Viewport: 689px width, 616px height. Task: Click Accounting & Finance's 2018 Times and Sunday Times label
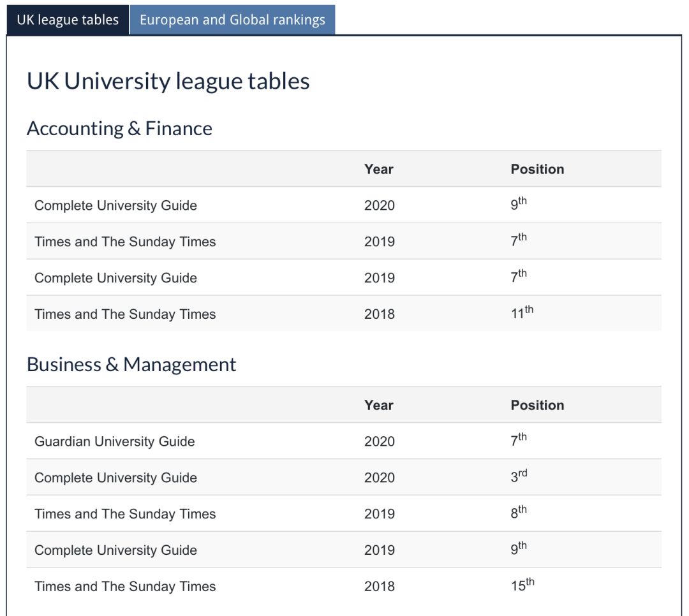tap(125, 314)
